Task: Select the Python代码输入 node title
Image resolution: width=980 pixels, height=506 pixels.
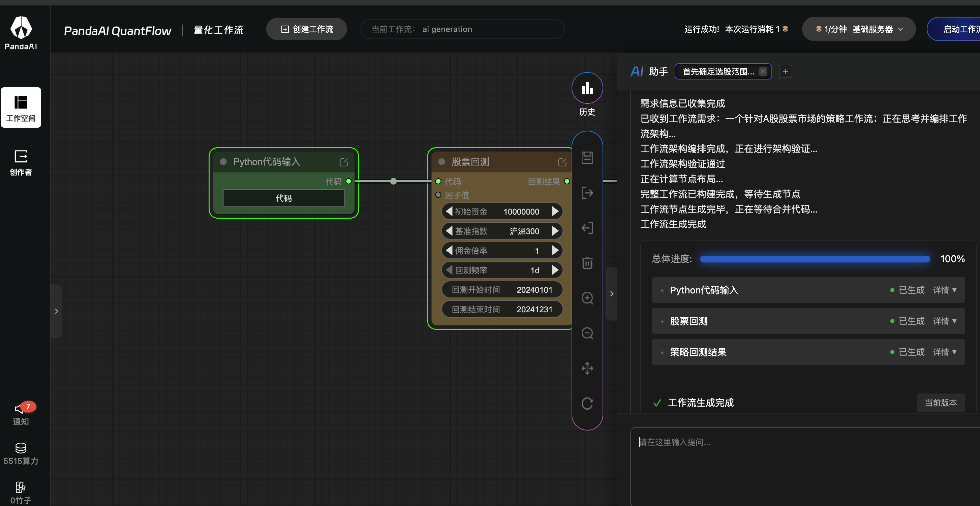Action: pyautogui.click(x=267, y=162)
